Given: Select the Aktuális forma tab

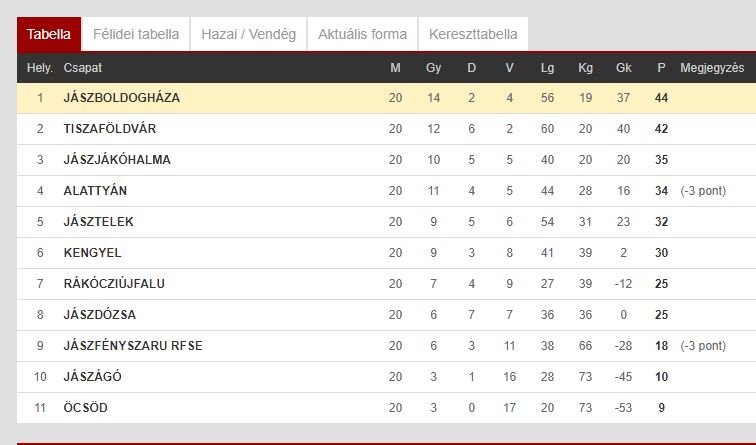Looking at the screenshot, I should (x=363, y=34).
